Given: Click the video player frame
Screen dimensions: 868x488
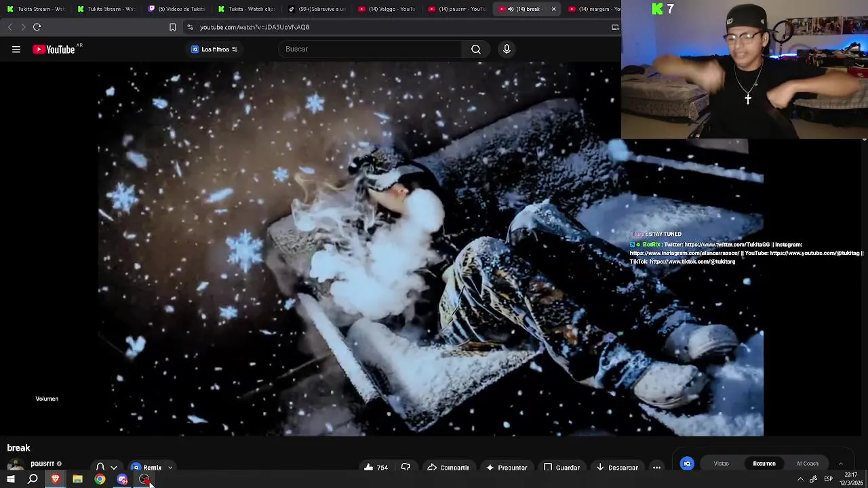Looking at the screenshot, I should (x=431, y=249).
